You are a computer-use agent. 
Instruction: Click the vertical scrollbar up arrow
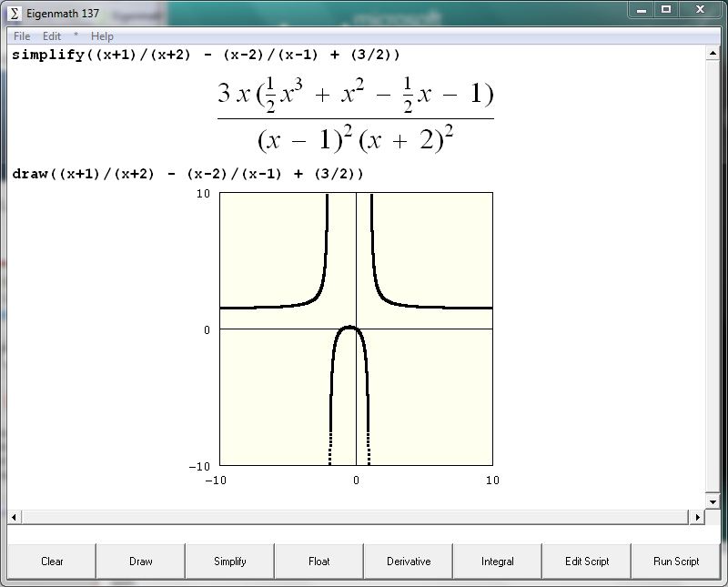713,54
